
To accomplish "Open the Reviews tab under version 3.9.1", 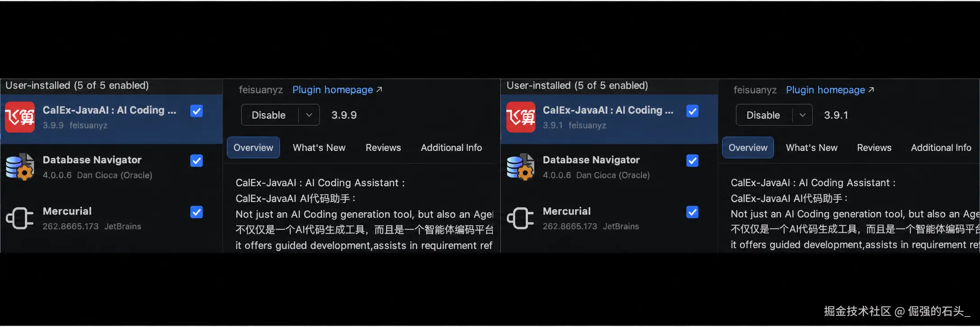I will (874, 148).
